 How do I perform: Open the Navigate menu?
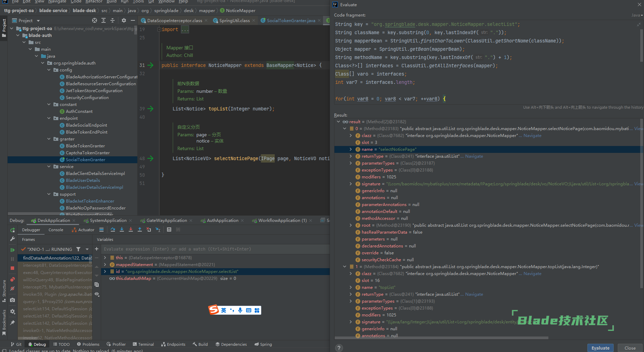click(x=57, y=2)
